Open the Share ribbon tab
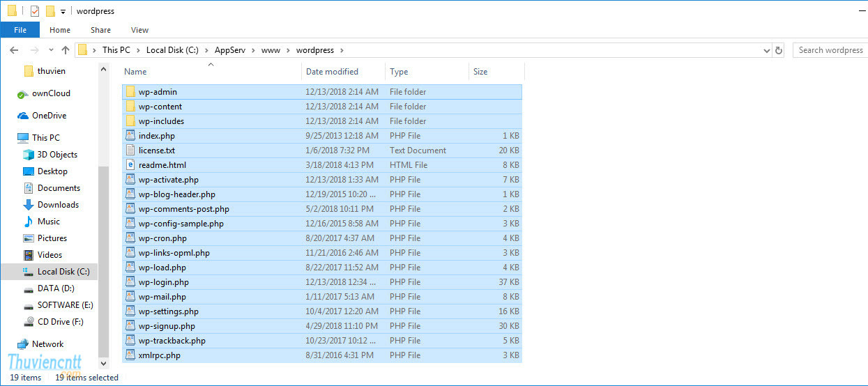Screen dimensions: 868x386 pos(100,30)
